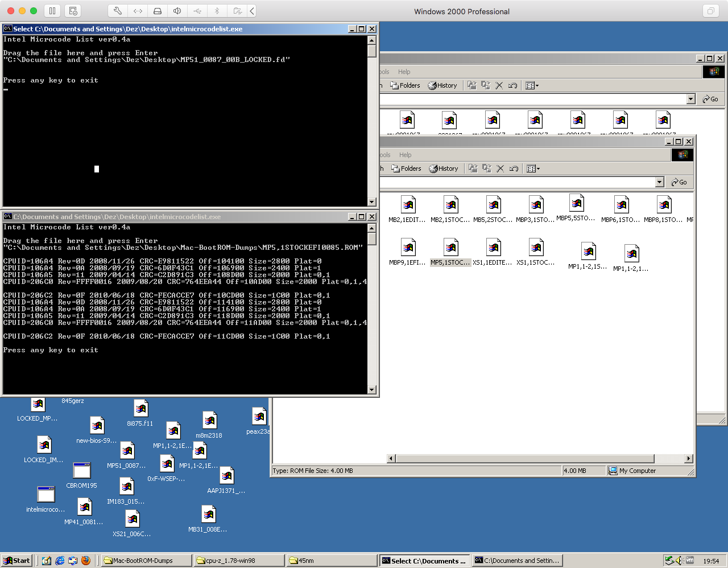The width and height of the screenshot is (728, 568).
Task: Click Copy To icon in front Explorer window
Action: 486,168
